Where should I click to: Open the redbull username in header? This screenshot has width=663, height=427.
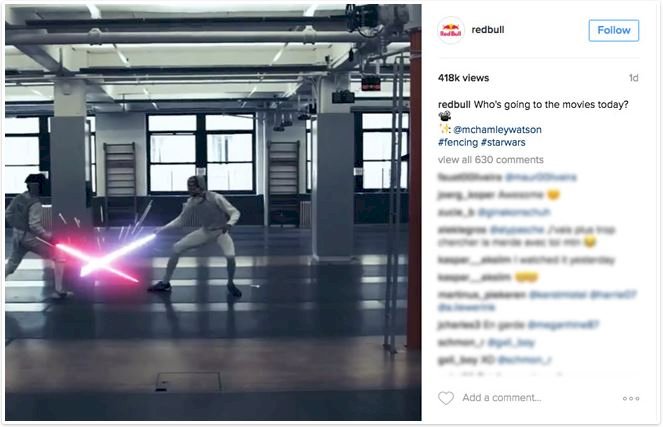coord(488,30)
